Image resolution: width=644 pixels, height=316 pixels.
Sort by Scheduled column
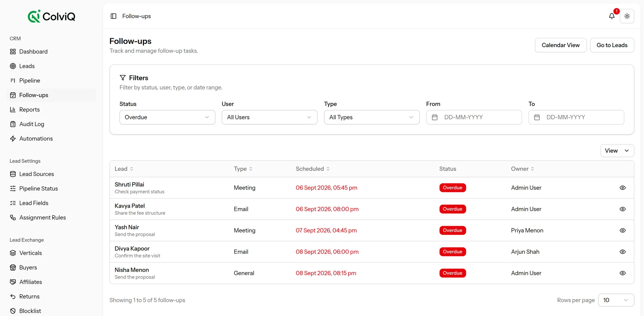click(313, 169)
